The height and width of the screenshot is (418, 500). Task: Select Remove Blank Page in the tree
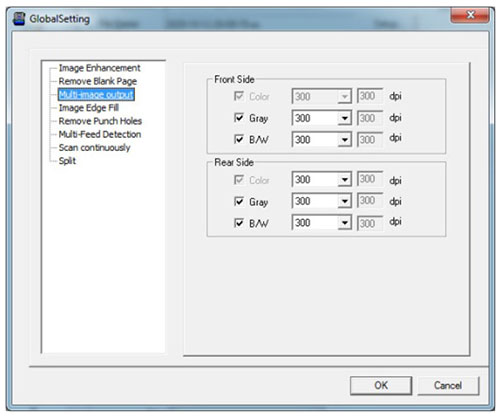click(98, 81)
